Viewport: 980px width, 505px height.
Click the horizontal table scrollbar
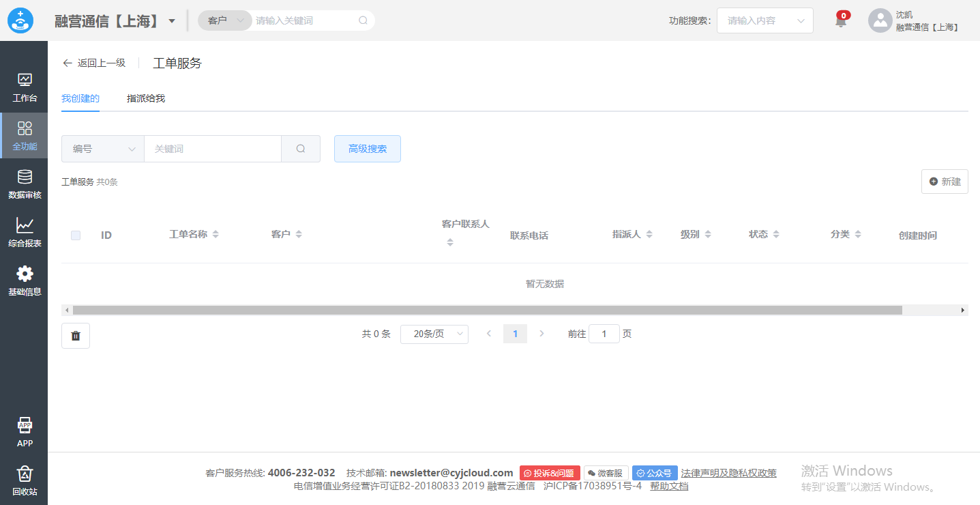tap(487, 311)
